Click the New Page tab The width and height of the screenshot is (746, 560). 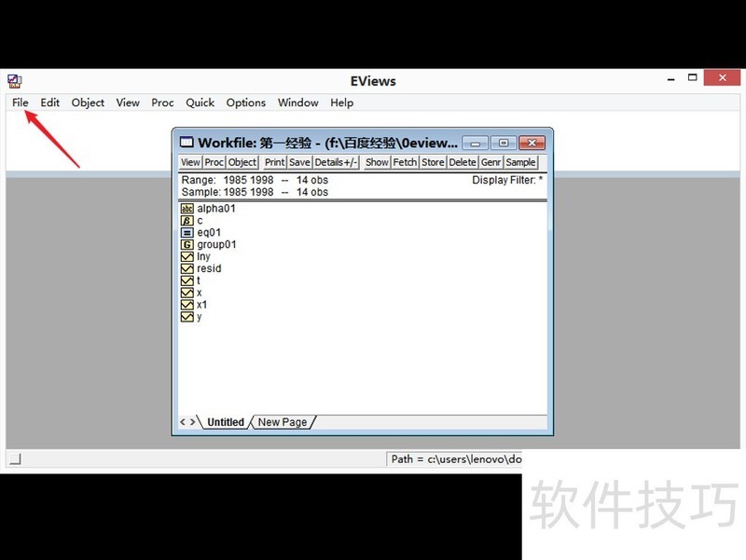coord(283,422)
